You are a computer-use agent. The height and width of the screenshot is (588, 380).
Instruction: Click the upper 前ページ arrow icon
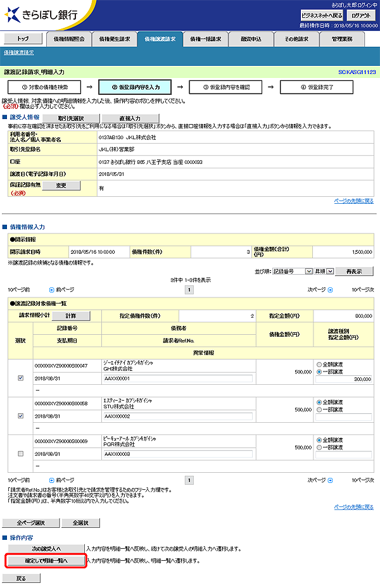click(52, 289)
